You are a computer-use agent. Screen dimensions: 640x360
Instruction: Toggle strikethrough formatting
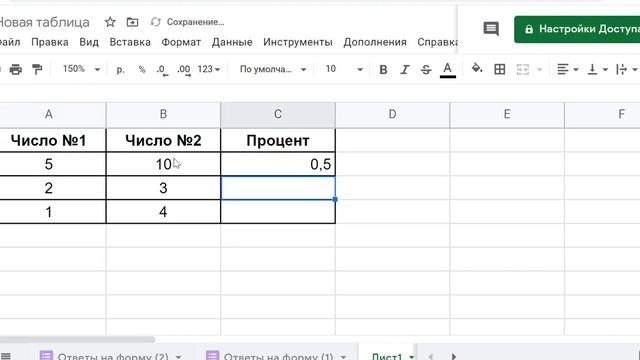point(426,70)
